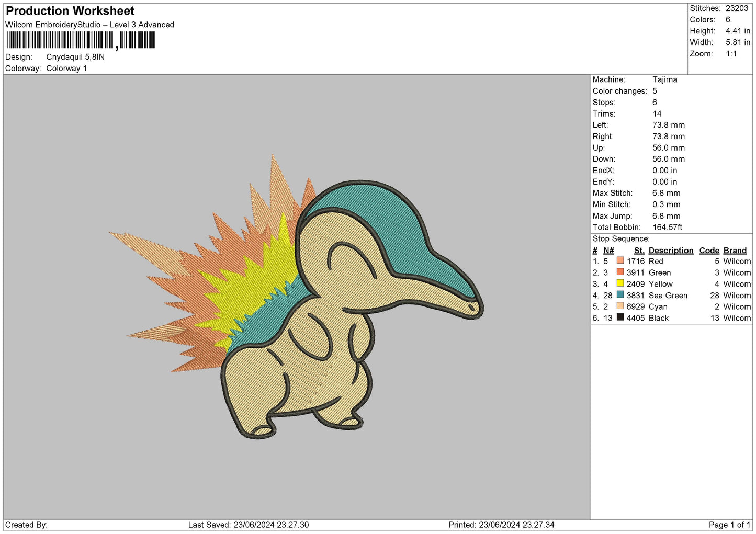Click the stitch count '3911' in row 2

(636, 273)
